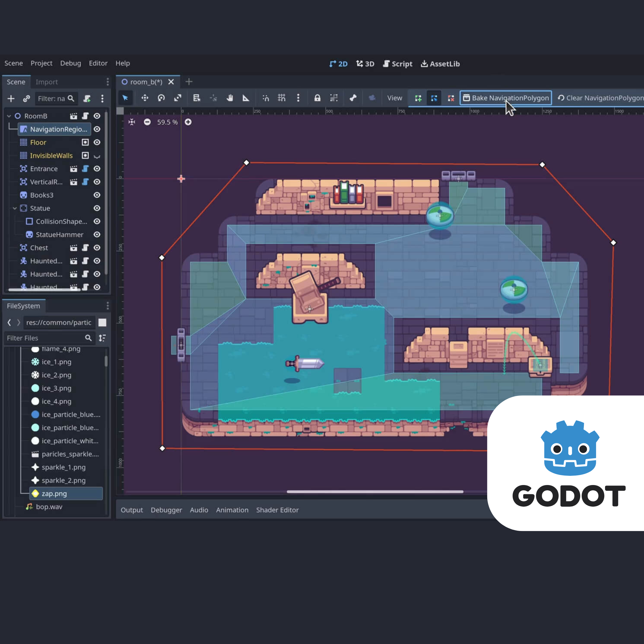Screen dimensions: 644x644
Task: Open Chest scene in editor icon
Action: (74, 248)
